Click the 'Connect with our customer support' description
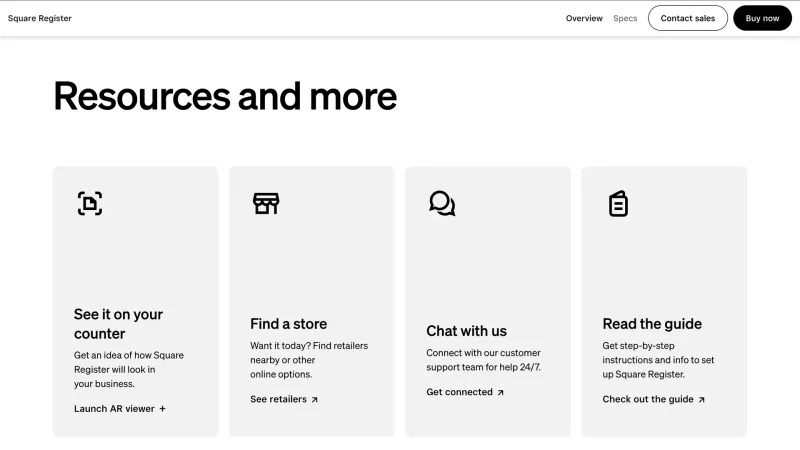This screenshot has height=450, width=800. [484, 360]
